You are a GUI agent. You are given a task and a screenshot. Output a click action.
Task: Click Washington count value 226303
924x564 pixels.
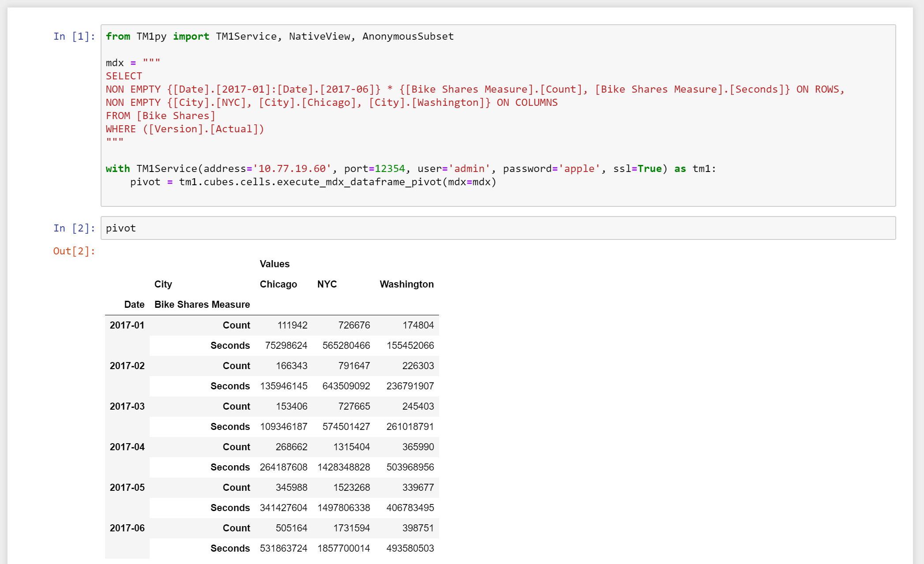click(x=418, y=366)
